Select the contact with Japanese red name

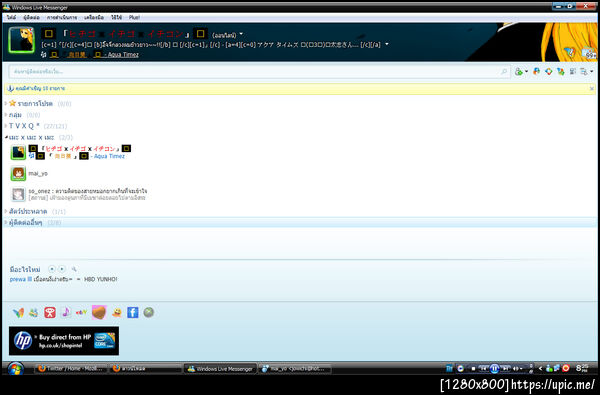[80, 152]
